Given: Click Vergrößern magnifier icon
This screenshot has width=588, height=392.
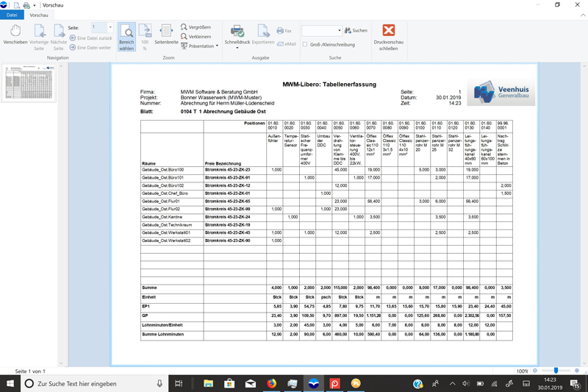Looking at the screenshot, I should coord(196,27).
